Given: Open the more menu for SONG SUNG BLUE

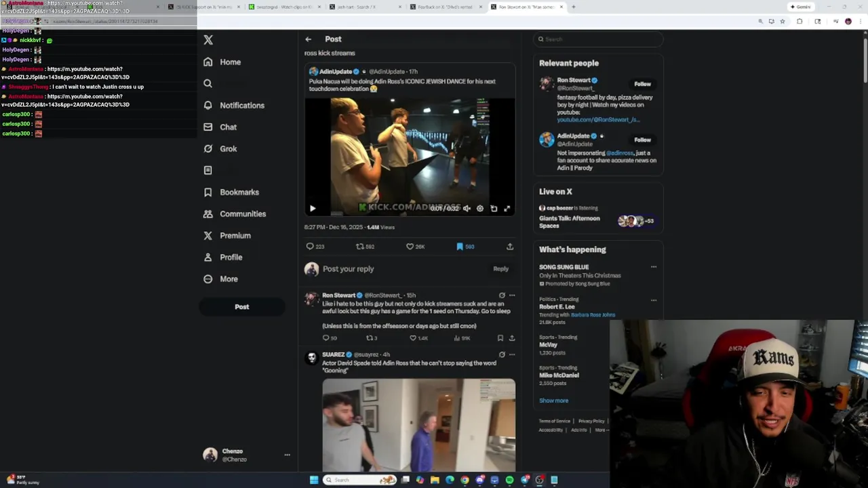Looking at the screenshot, I should click(x=654, y=267).
